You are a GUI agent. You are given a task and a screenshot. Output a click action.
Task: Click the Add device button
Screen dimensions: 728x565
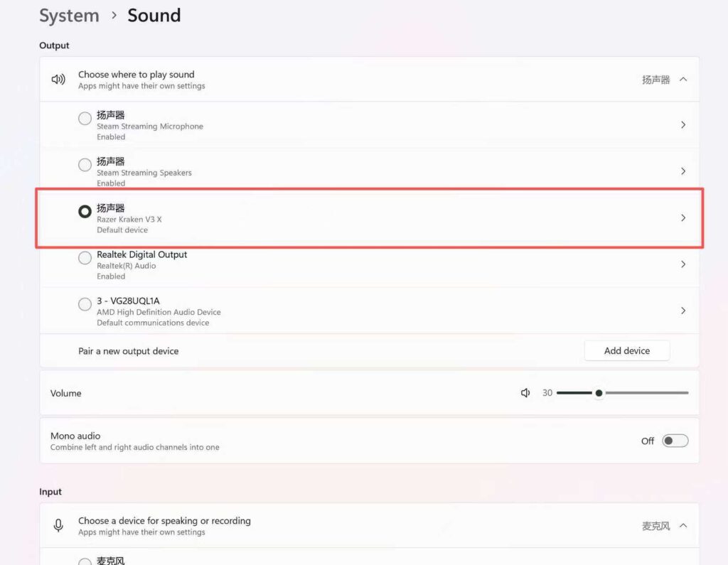tap(626, 350)
